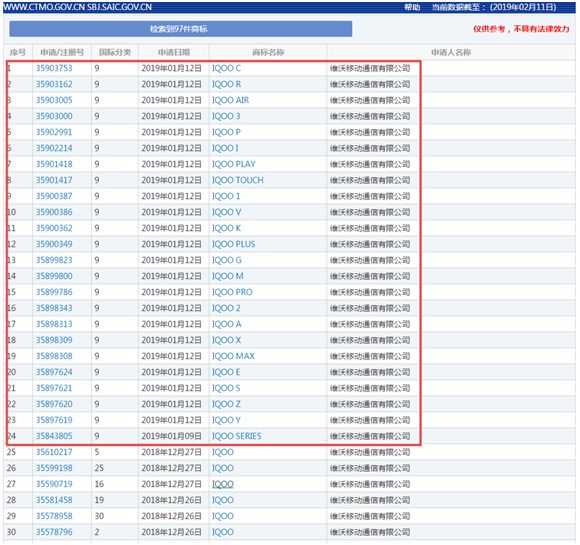Click the blue 检索到97件商标 results bar
580x545 pixels.
coord(181,29)
